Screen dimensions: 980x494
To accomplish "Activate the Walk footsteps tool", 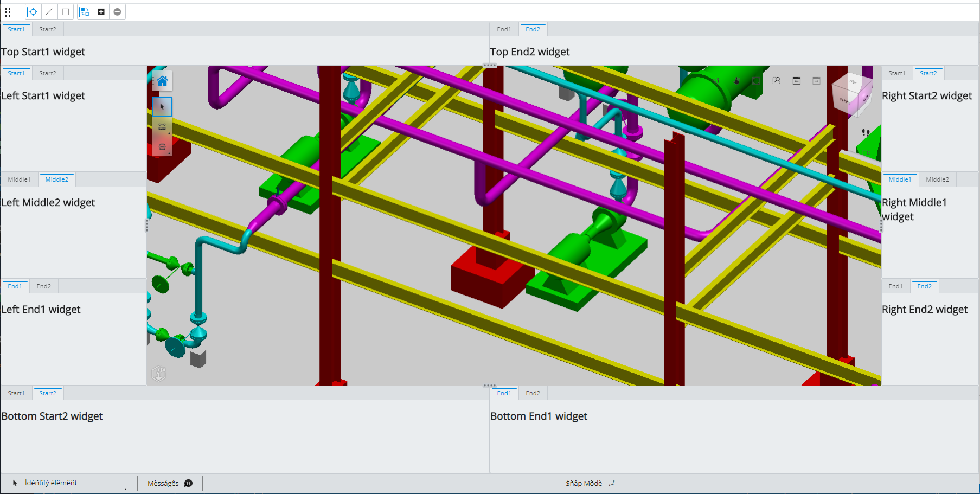I will click(866, 132).
